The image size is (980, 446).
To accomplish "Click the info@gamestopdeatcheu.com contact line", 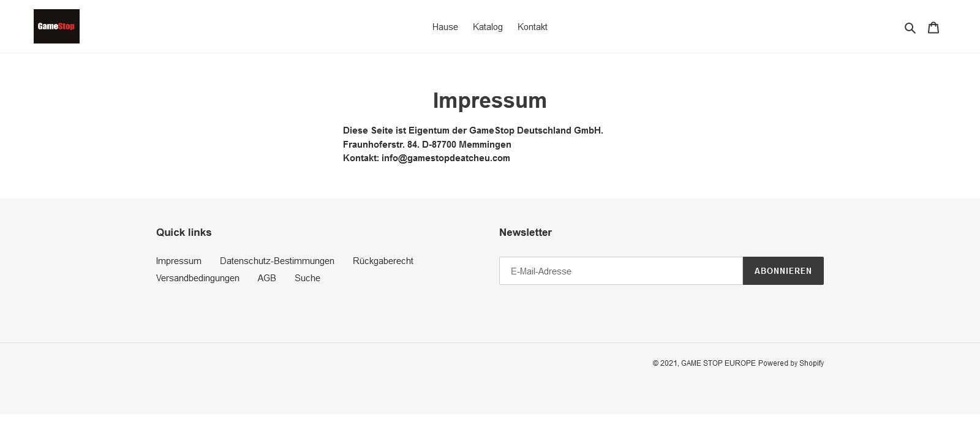I will point(445,158).
